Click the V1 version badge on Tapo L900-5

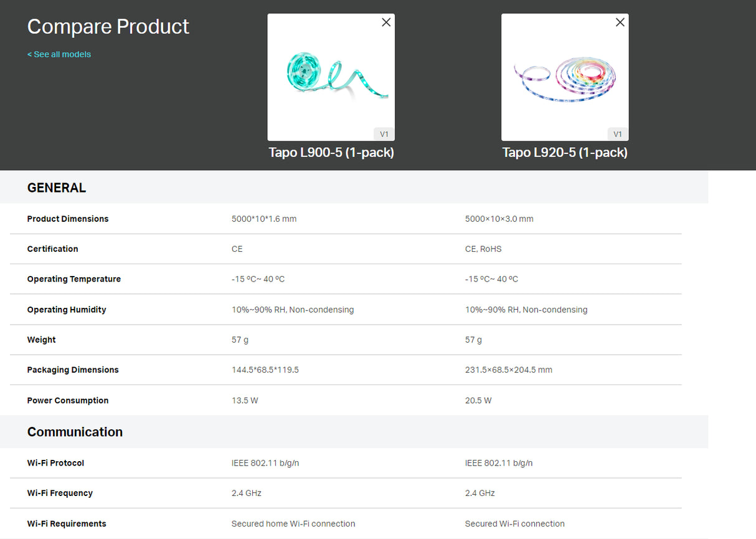[x=384, y=133]
